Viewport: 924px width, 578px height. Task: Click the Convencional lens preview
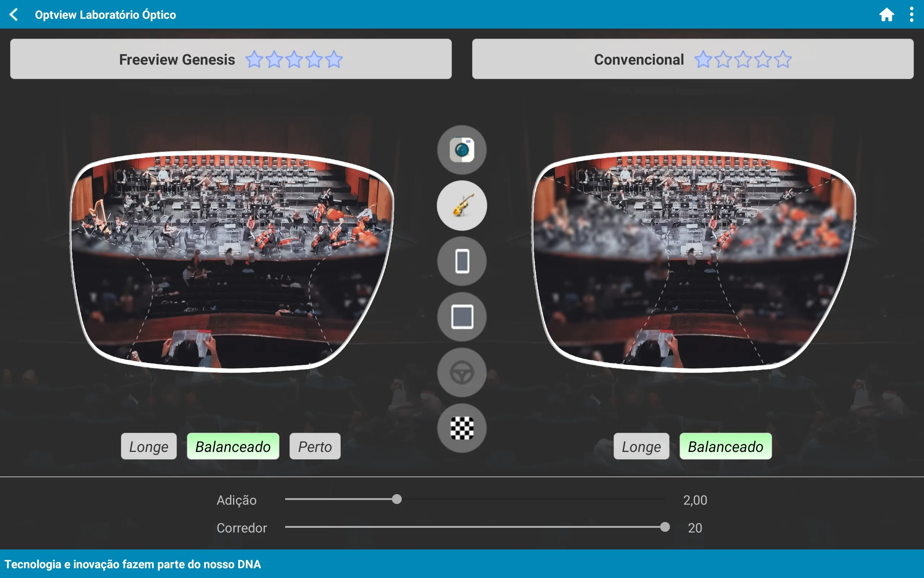[694, 262]
